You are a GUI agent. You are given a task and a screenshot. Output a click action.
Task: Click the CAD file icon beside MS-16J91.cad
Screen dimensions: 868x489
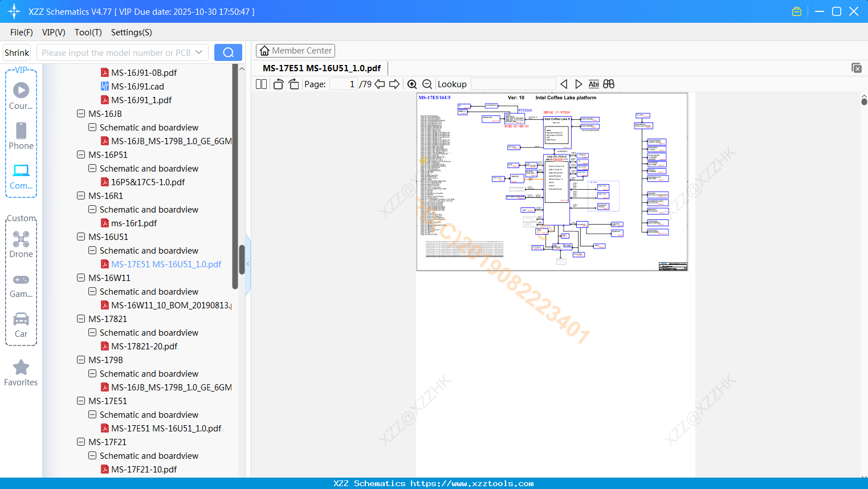point(105,86)
